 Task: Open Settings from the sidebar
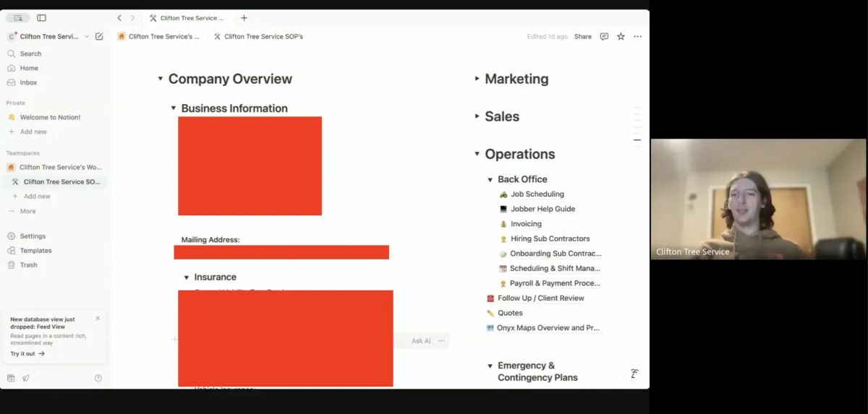click(33, 236)
